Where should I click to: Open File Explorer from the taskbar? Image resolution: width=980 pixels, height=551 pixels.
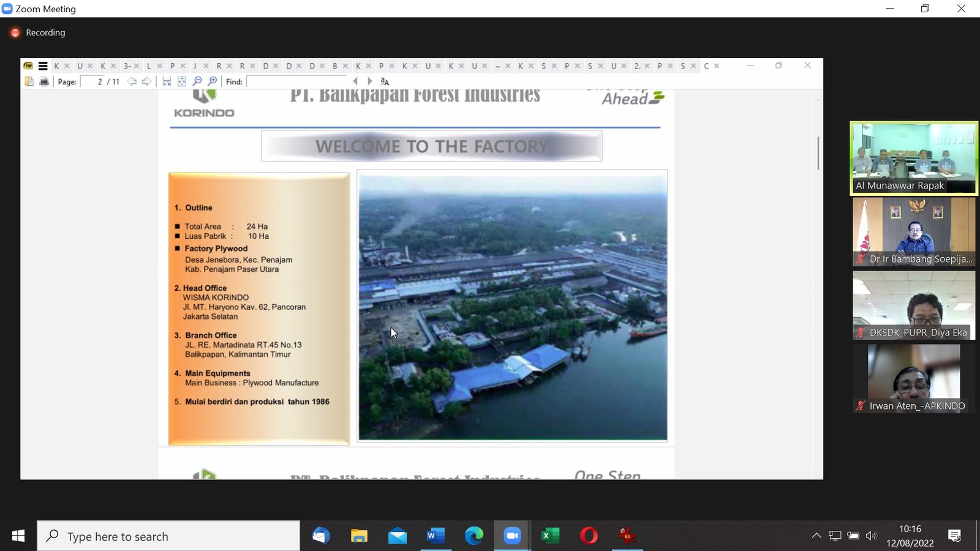(x=359, y=536)
